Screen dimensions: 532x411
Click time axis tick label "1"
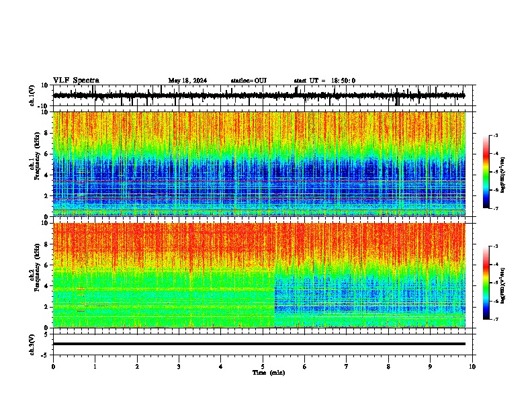point(95,367)
